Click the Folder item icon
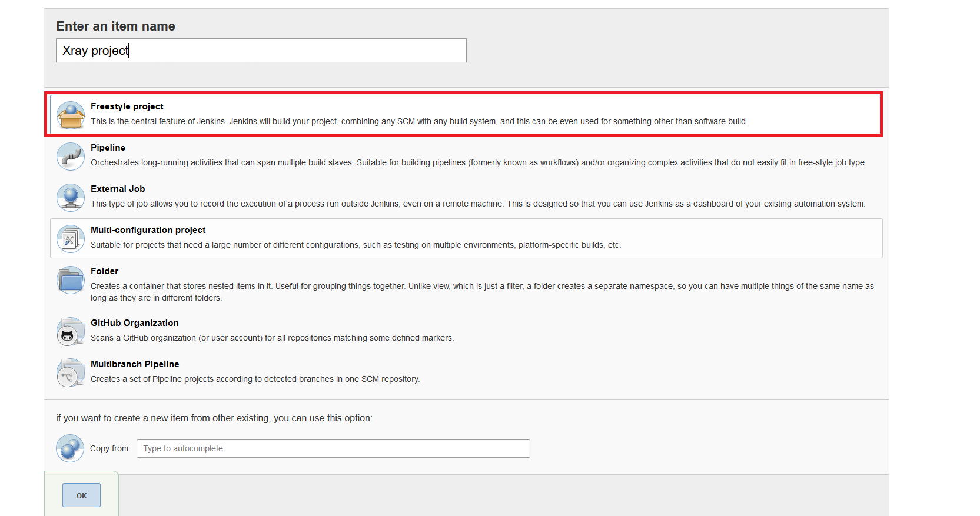980x516 pixels. tap(71, 279)
